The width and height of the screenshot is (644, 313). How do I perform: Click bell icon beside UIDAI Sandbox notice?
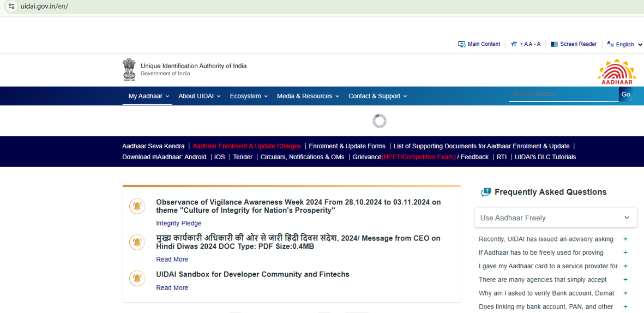pos(137,278)
